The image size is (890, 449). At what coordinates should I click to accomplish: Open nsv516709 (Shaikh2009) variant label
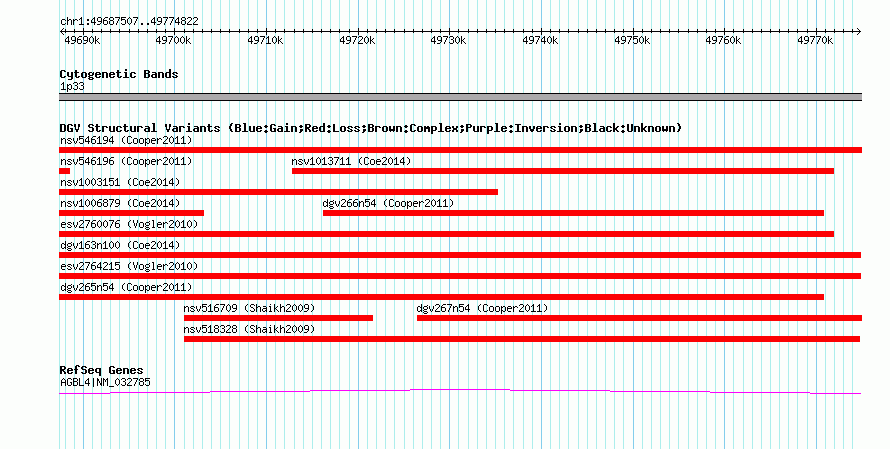[249, 308]
